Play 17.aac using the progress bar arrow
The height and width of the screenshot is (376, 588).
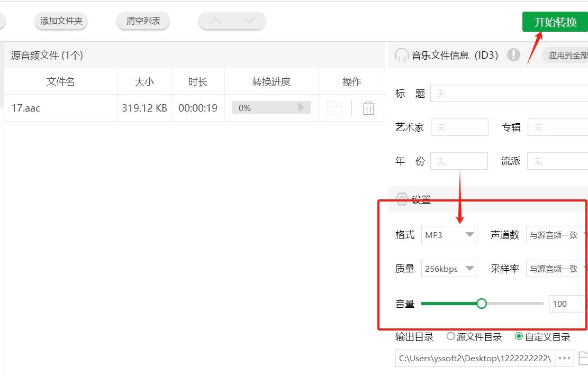301,107
